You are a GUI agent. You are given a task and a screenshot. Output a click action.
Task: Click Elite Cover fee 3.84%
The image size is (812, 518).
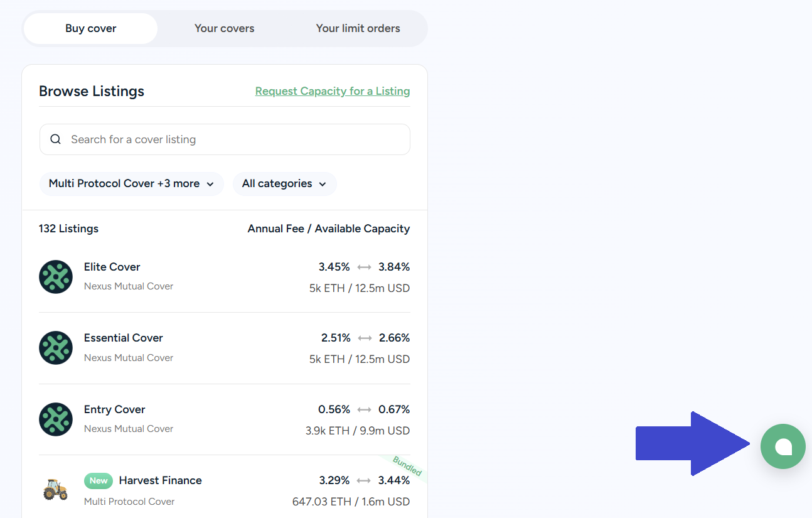coord(394,267)
